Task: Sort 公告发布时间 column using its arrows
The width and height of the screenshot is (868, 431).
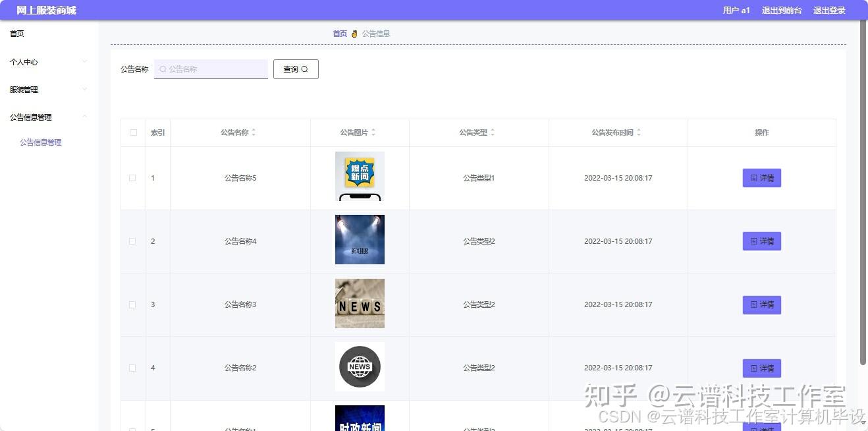Action: [x=639, y=132]
